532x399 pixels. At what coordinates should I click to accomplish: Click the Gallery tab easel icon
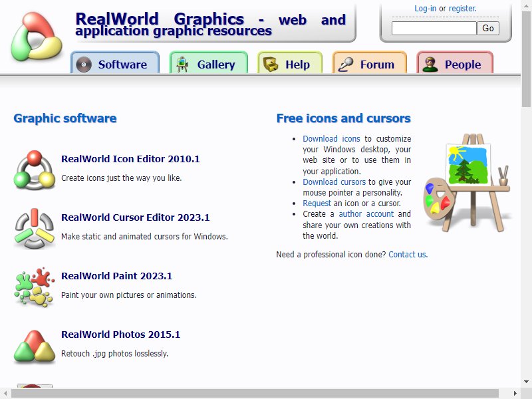tap(182, 64)
